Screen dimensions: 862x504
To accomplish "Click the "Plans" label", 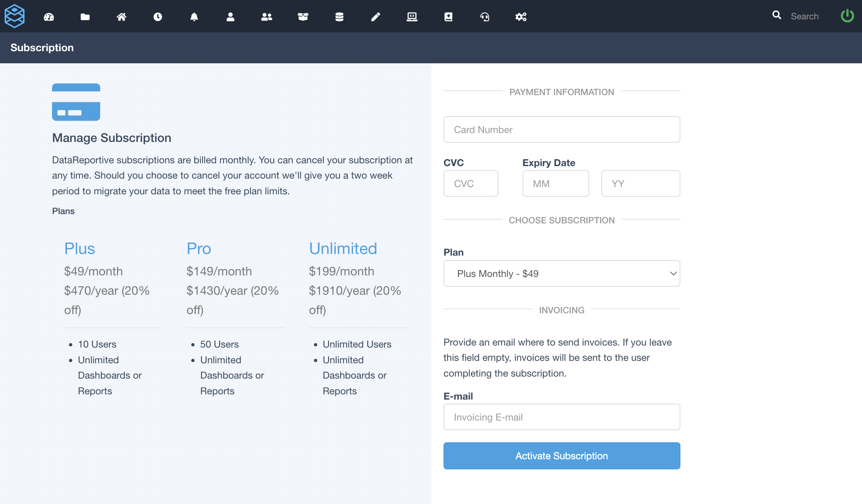I will [63, 211].
